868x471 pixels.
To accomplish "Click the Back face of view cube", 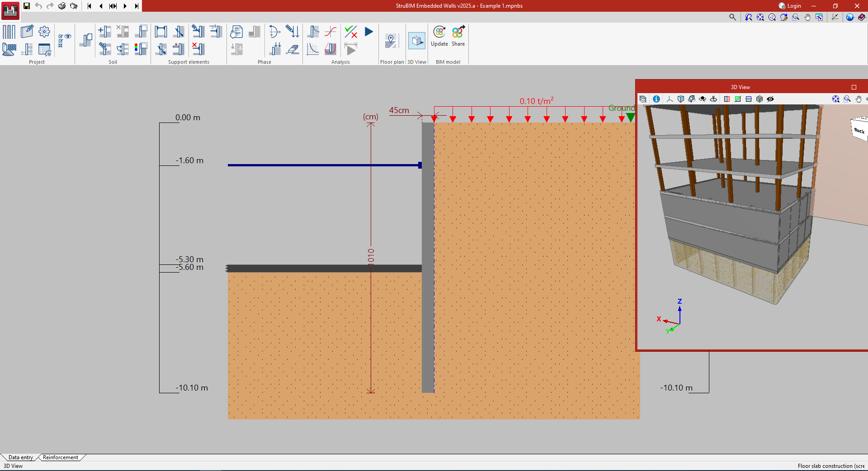I will tap(859, 131).
